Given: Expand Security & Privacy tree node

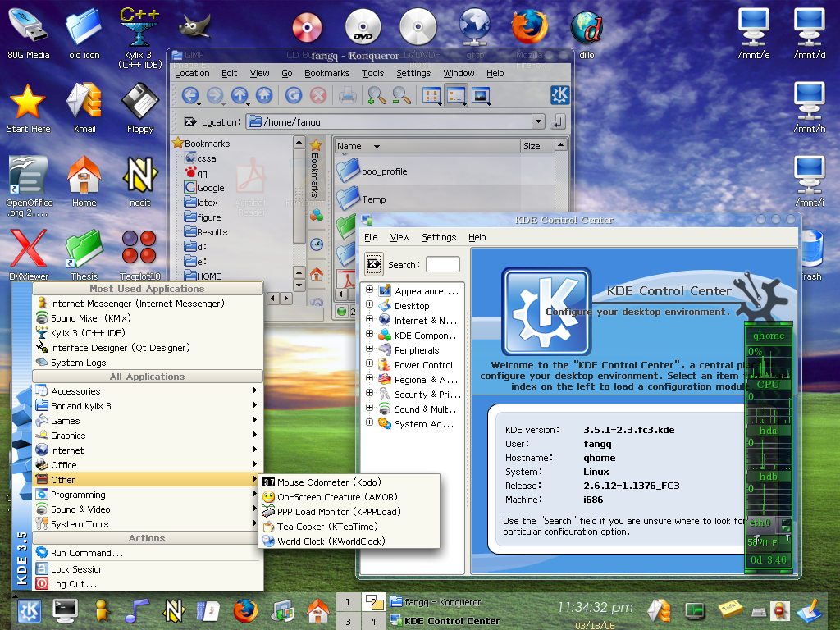Looking at the screenshot, I should 369,392.
